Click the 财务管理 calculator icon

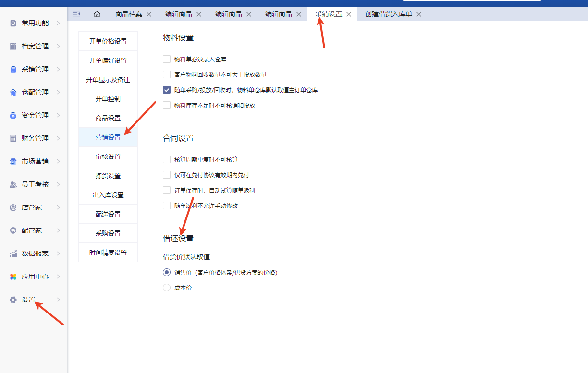click(x=13, y=138)
